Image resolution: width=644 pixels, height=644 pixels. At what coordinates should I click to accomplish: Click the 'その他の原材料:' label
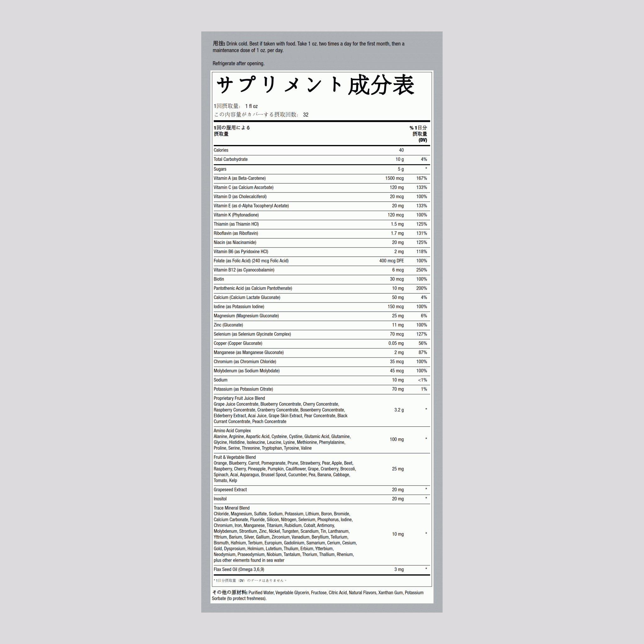coord(230,592)
